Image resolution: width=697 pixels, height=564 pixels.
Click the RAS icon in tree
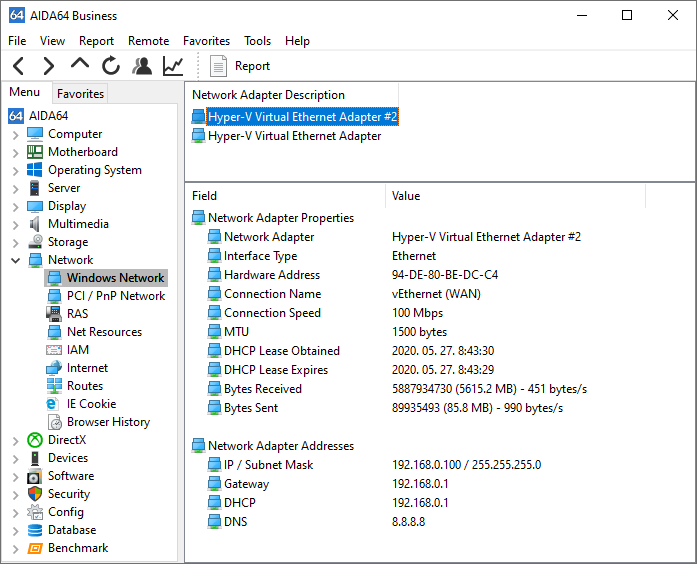point(54,314)
